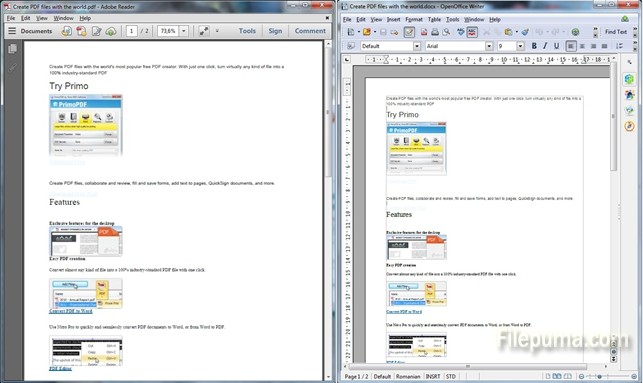Click the INSRT mode indicator in Writer status bar
The width and height of the screenshot is (643, 383).
[x=433, y=376]
